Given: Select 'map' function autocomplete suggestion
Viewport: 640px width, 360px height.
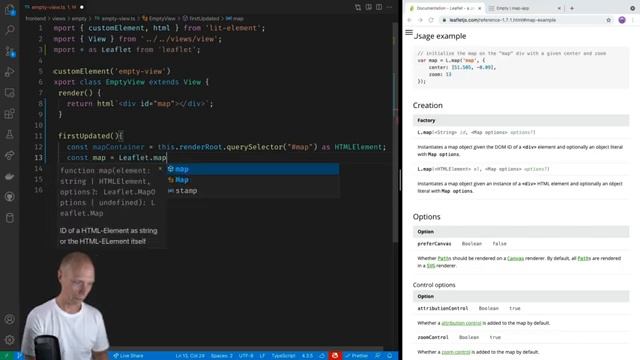Looking at the screenshot, I should (253, 169).
